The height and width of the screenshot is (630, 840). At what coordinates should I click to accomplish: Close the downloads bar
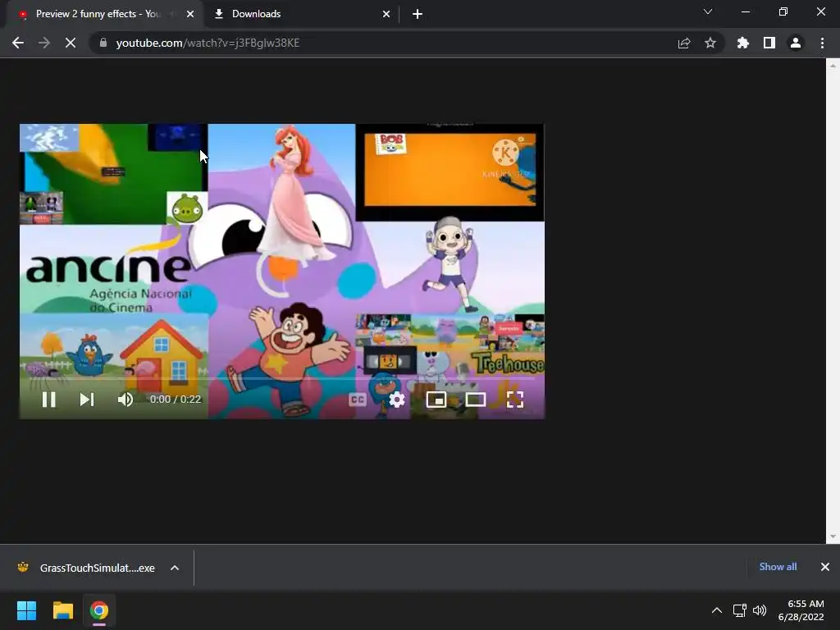click(825, 567)
